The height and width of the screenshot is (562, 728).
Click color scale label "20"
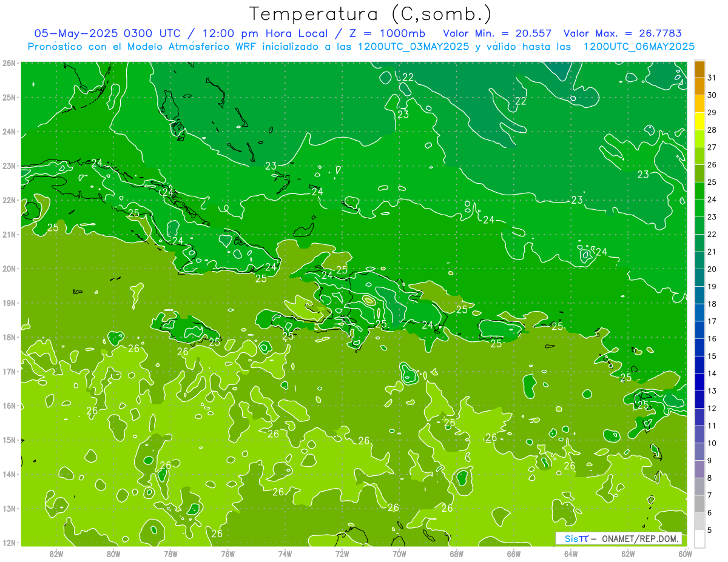712,269
